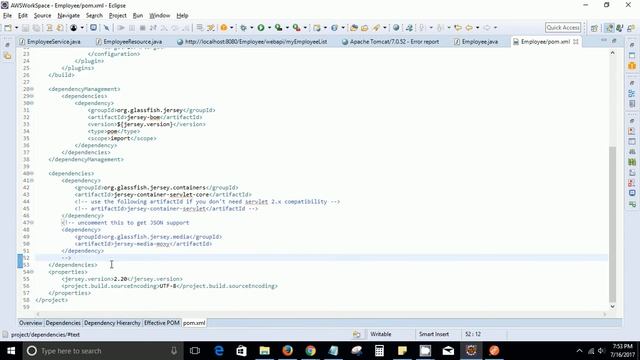Image resolution: width=640 pixels, height=360 pixels.
Task: Select the rightmost perspective switcher icon
Action: tap(631, 28)
